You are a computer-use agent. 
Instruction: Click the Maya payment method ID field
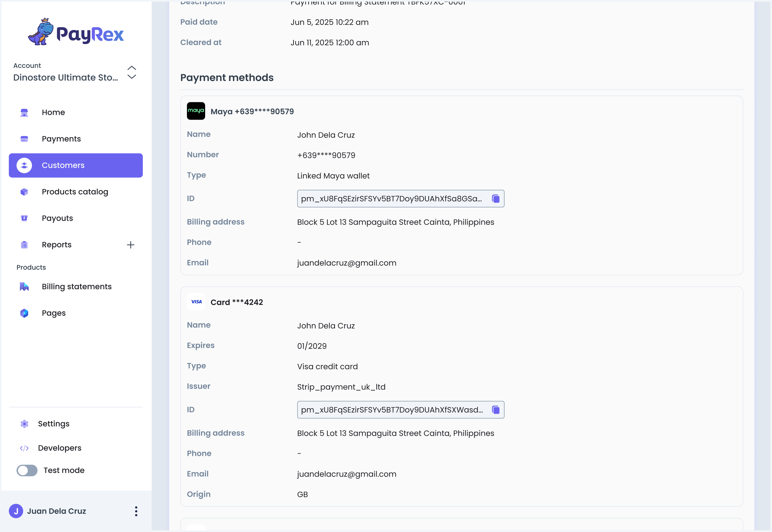pos(392,199)
